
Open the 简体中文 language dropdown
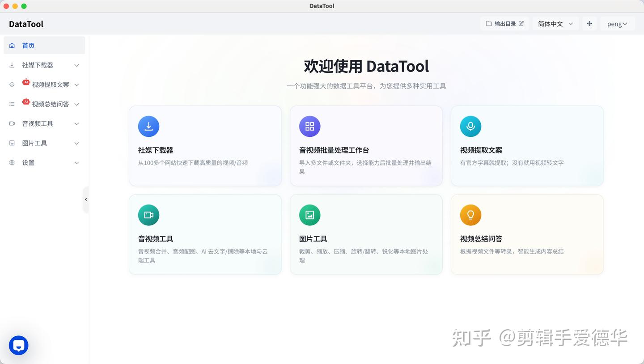coord(555,24)
